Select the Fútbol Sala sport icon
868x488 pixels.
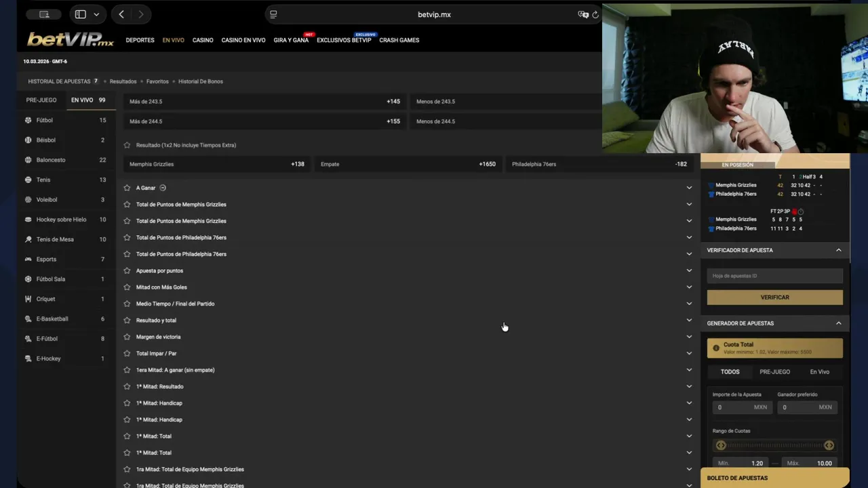tap(28, 279)
